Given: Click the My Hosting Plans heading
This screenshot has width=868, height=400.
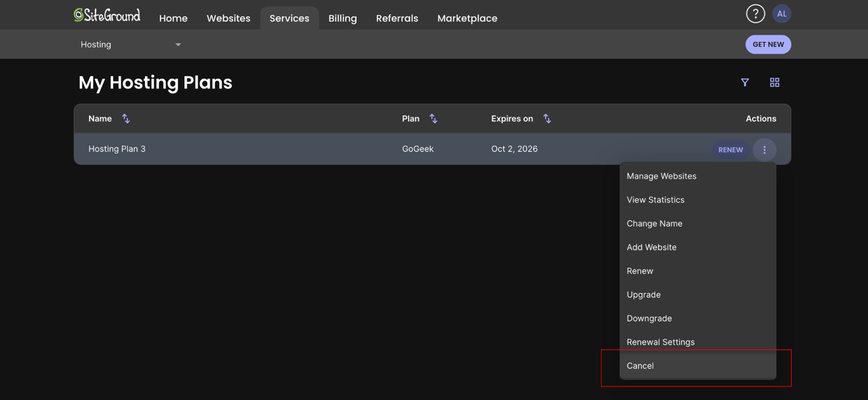Looking at the screenshot, I should click(x=156, y=83).
